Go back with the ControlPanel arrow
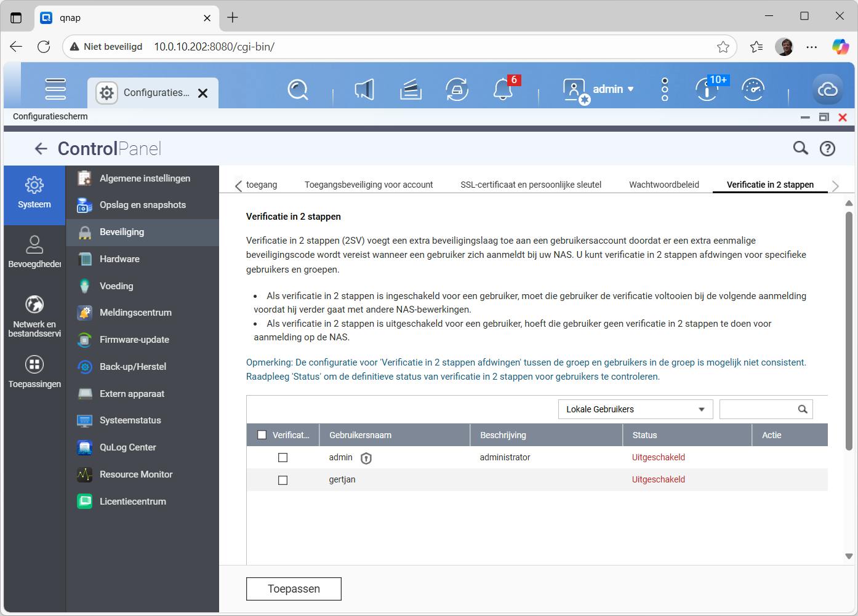 click(x=41, y=148)
